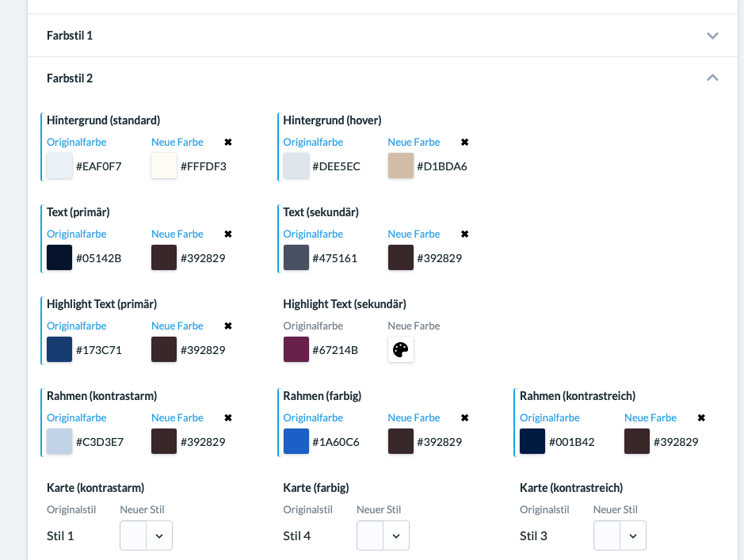This screenshot has height=560, width=744.
Task: Reset Rahmen (kontrastreich) new color
Action: click(701, 418)
